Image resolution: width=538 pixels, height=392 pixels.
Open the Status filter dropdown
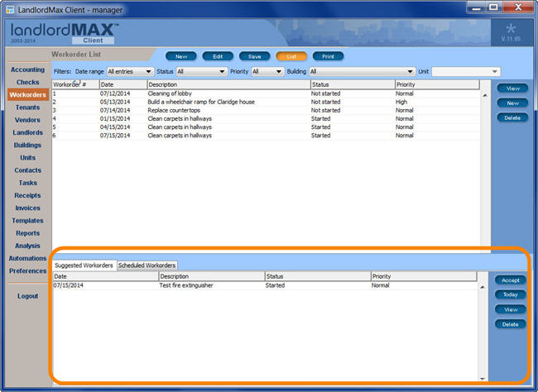click(x=202, y=71)
